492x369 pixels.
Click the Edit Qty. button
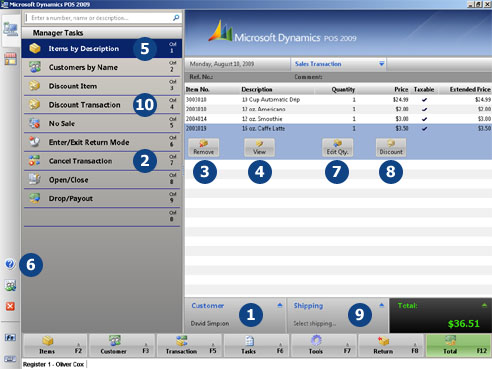click(x=337, y=148)
